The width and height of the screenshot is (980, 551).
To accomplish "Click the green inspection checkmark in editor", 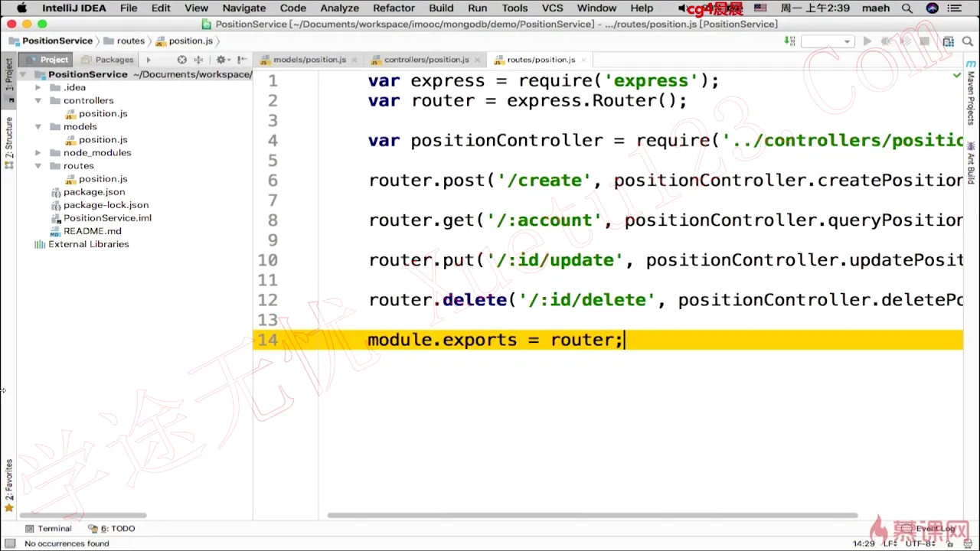I will tap(957, 75).
